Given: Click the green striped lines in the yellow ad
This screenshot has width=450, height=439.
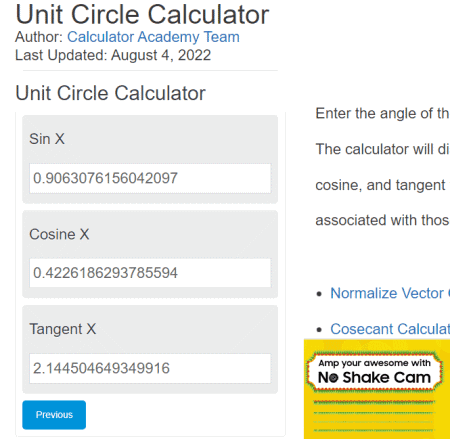Looking at the screenshot, I should pyautogui.click(x=374, y=417).
